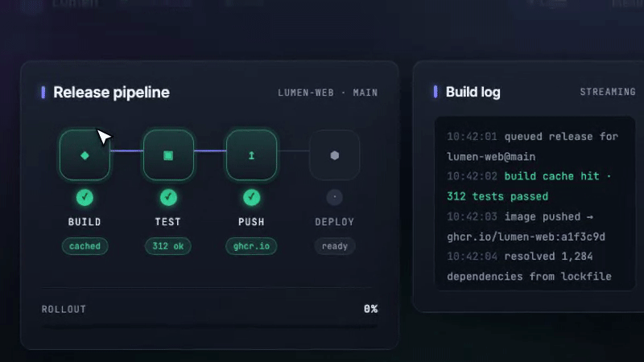Click the 'Release pipeline' heading
The image size is (644, 362).
tap(111, 93)
